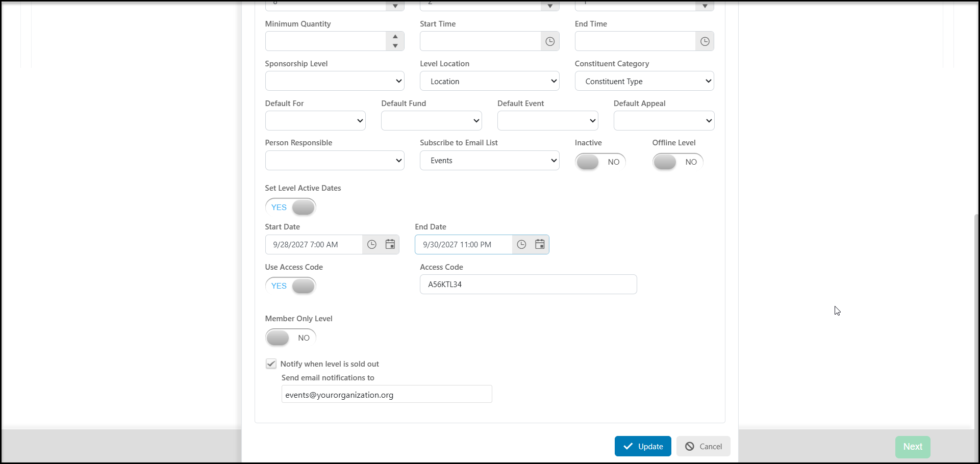This screenshot has height=464, width=980.
Task: Open the Constituent Category dropdown
Action: tap(644, 81)
